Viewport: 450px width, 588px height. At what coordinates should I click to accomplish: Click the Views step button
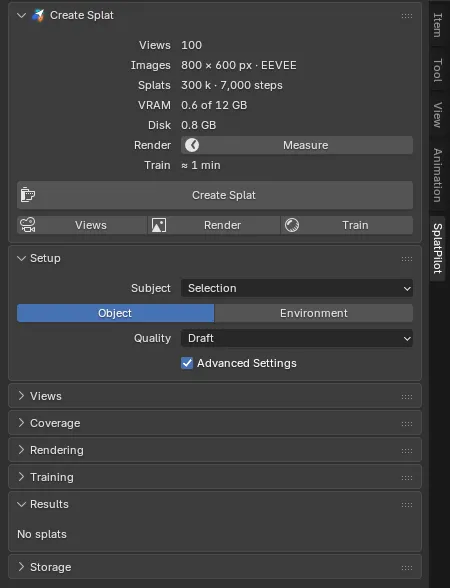point(82,225)
